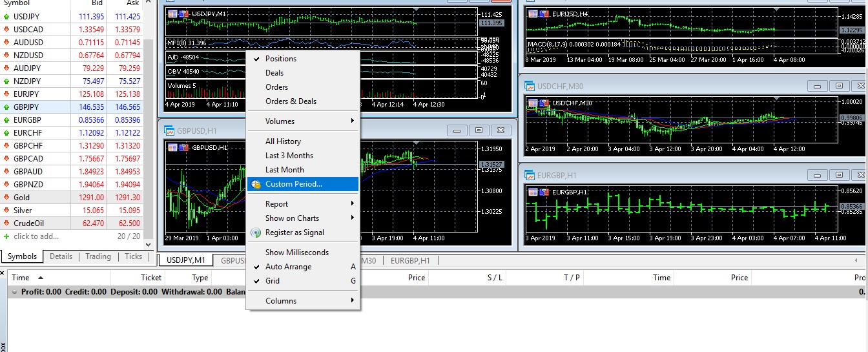Select Last 3 Months from the menu
The image size is (868, 352).
pyautogui.click(x=289, y=156)
